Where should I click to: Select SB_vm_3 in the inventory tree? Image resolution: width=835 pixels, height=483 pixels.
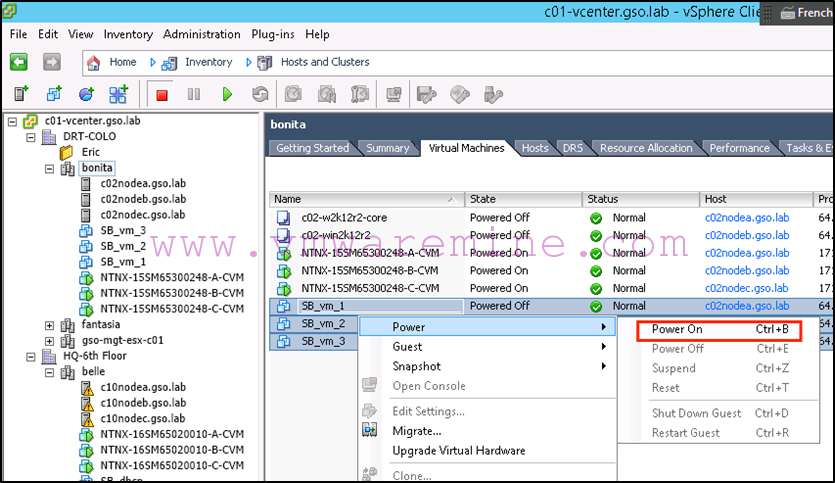pyautogui.click(x=123, y=231)
